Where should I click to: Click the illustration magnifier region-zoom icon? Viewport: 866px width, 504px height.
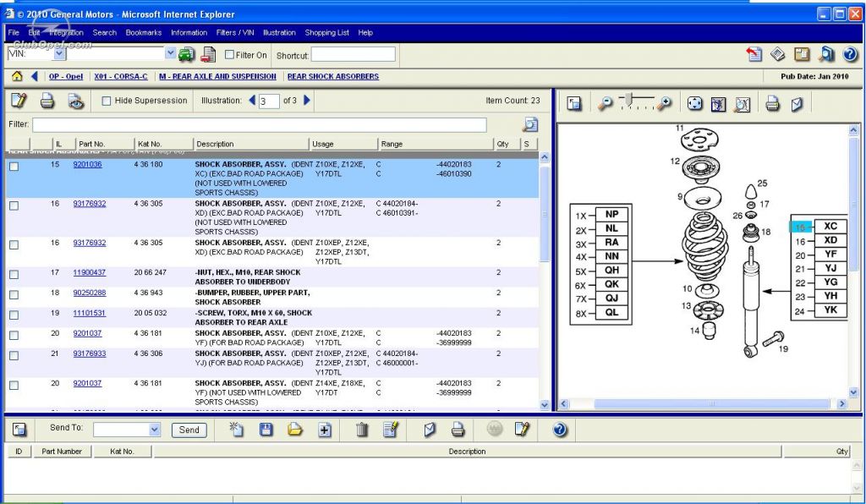[743, 104]
